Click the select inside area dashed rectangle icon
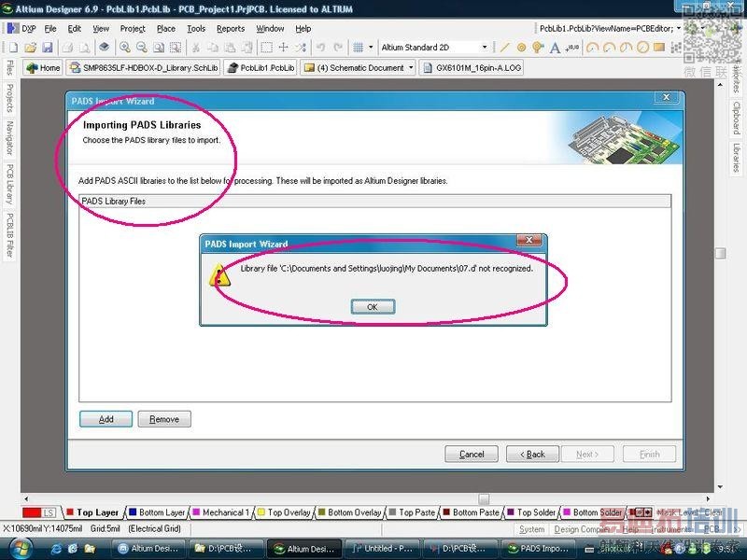747x560 pixels. click(267, 48)
